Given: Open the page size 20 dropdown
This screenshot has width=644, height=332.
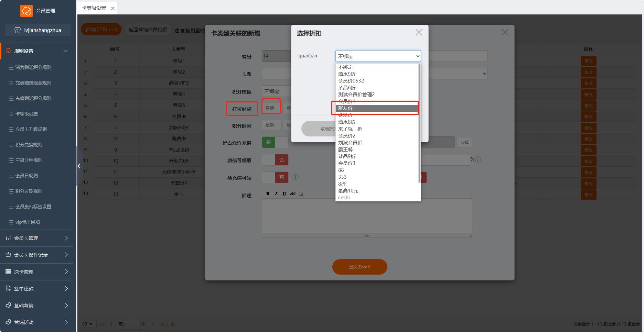Looking at the screenshot, I should pyautogui.click(x=87, y=324).
